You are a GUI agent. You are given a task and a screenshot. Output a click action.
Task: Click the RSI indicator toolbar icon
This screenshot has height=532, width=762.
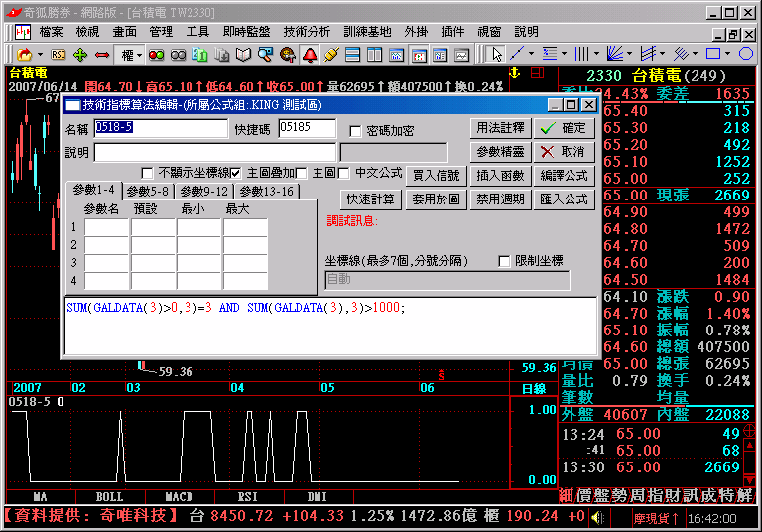(x=59, y=54)
